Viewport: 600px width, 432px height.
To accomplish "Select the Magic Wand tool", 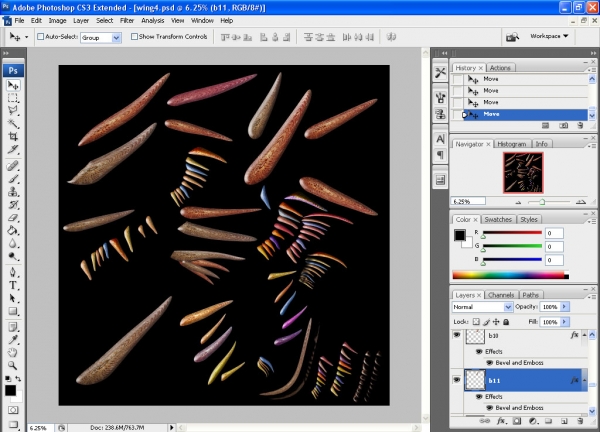I will (13, 123).
